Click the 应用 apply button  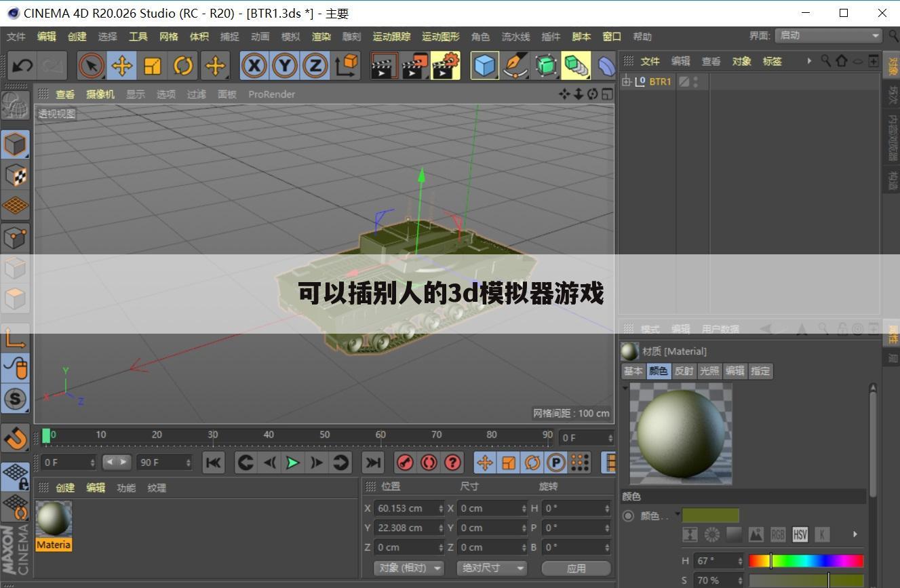point(576,568)
